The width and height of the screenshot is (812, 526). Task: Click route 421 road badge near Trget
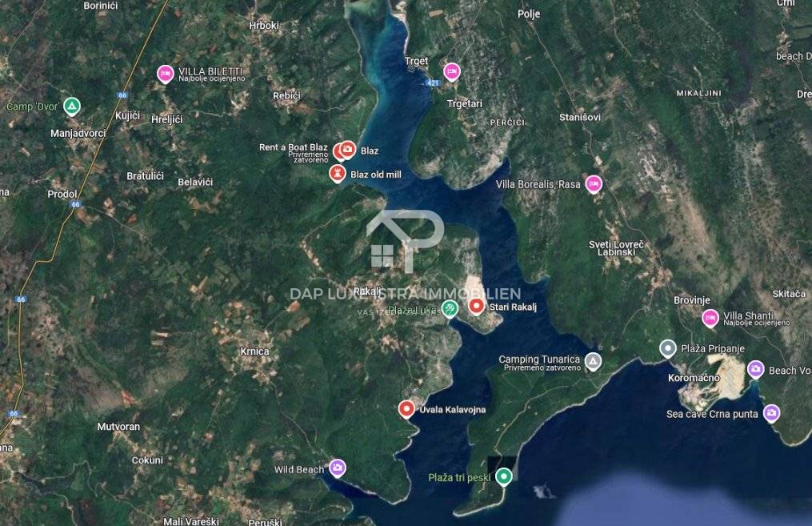(x=433, y=83)
